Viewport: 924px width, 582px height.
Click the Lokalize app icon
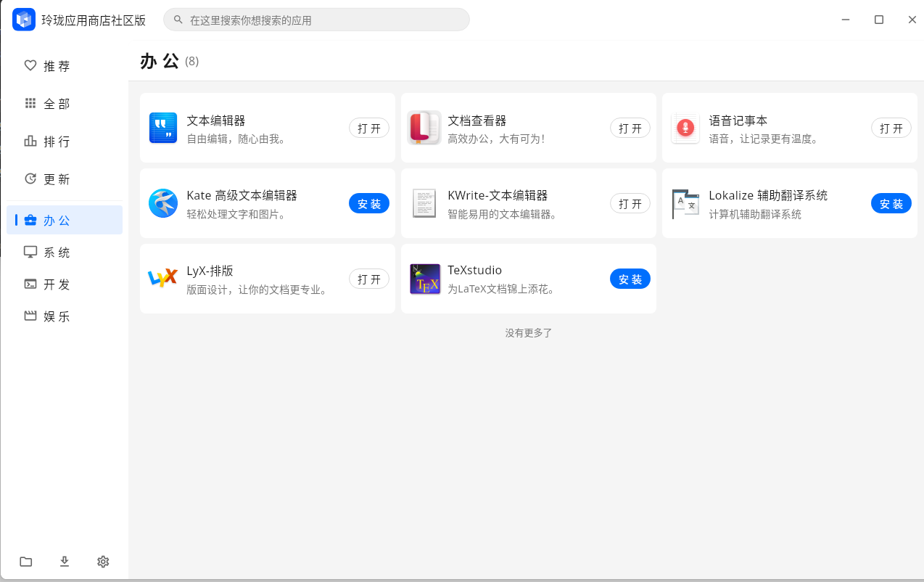(x=685, y=203)
